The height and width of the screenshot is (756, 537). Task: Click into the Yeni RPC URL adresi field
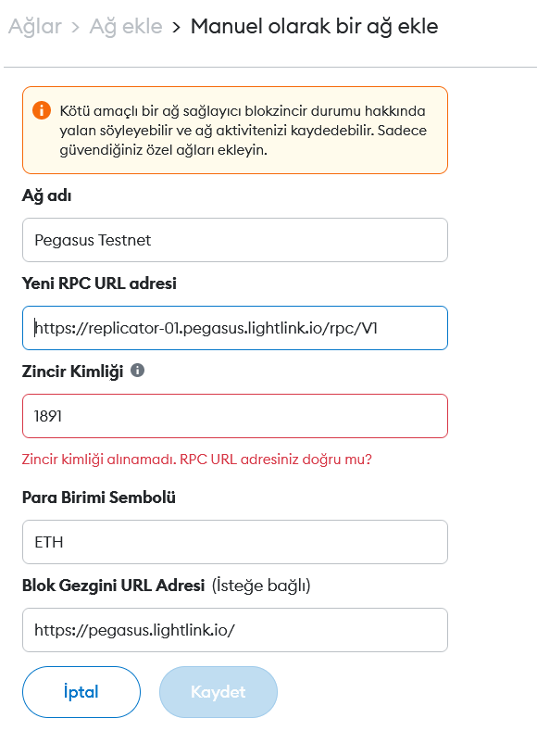235,328
